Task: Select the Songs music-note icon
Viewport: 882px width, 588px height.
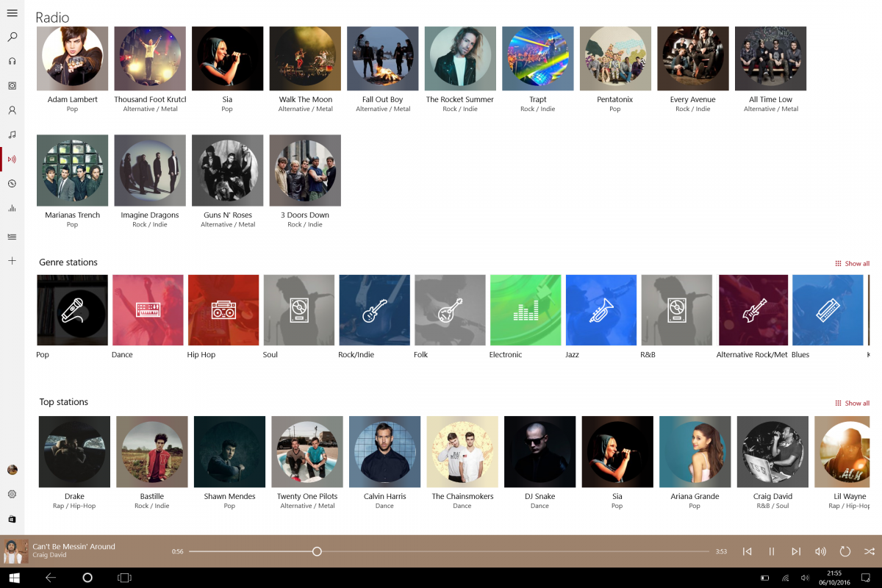Action: coord(12,135)
